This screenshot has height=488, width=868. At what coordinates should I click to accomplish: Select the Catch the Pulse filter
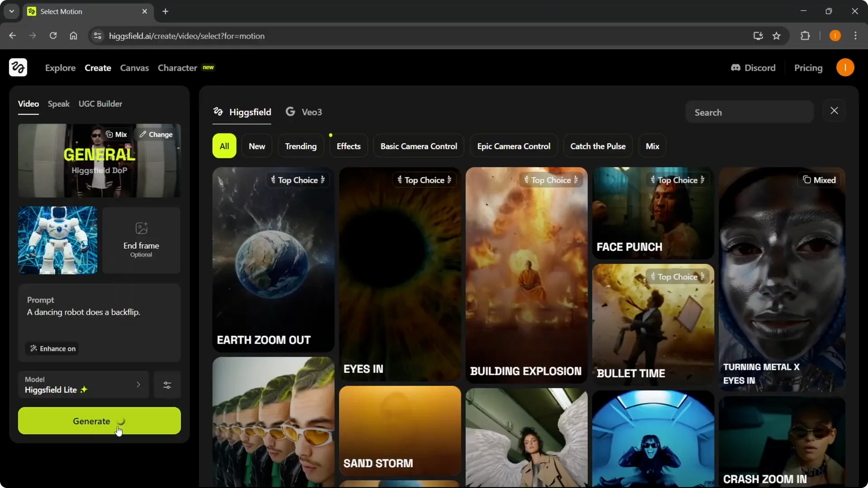598,145
